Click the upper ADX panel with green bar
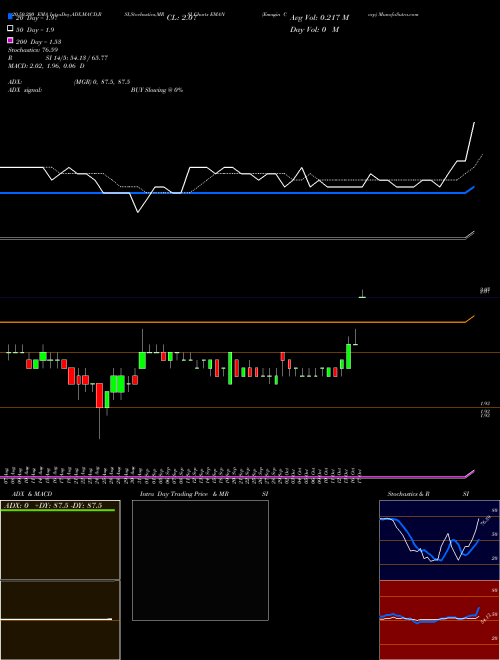Viewport: 500px width, 660px height. pyautogui.click(x=60, y=540)
